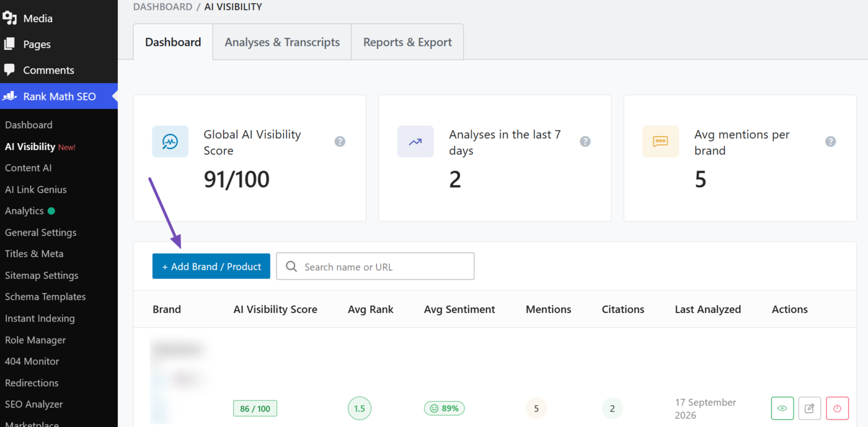
Task: Click the Avg mentions chat icon
Action: pyautogui.click(x=660, y=141)
